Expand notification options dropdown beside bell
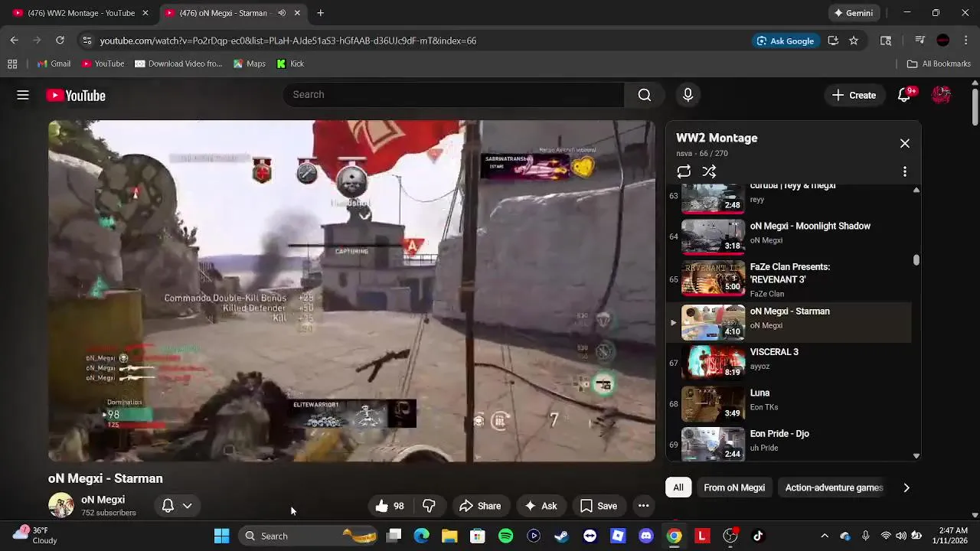Image resolution: width=980 pixels, height=551 pixels. point(187,506)
